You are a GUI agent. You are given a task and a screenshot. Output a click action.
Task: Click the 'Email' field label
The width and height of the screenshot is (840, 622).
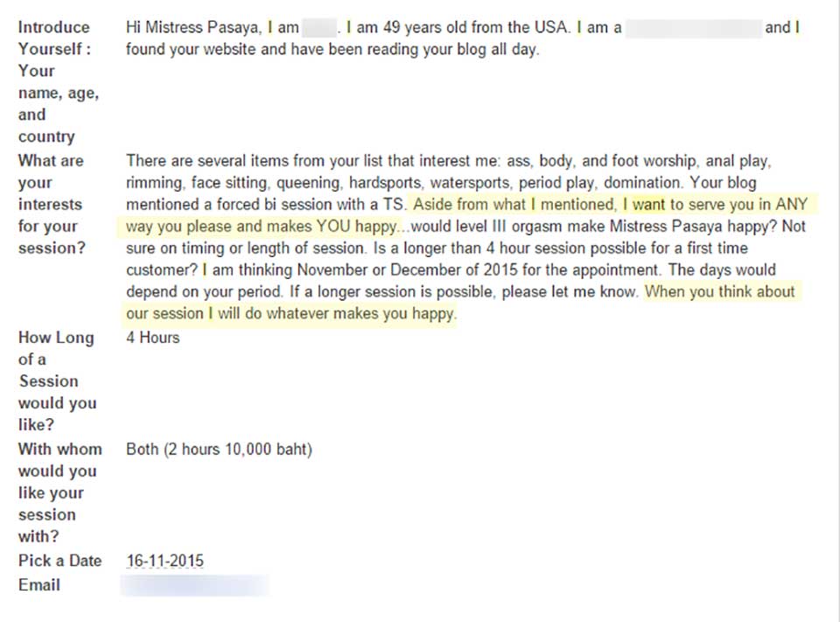click(x=39, y=584)
